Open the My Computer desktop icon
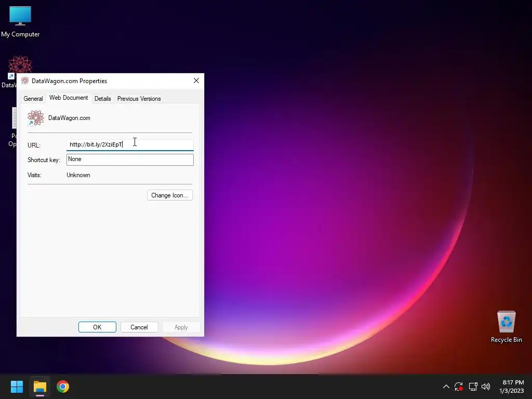532x399 pixels. 20,21
